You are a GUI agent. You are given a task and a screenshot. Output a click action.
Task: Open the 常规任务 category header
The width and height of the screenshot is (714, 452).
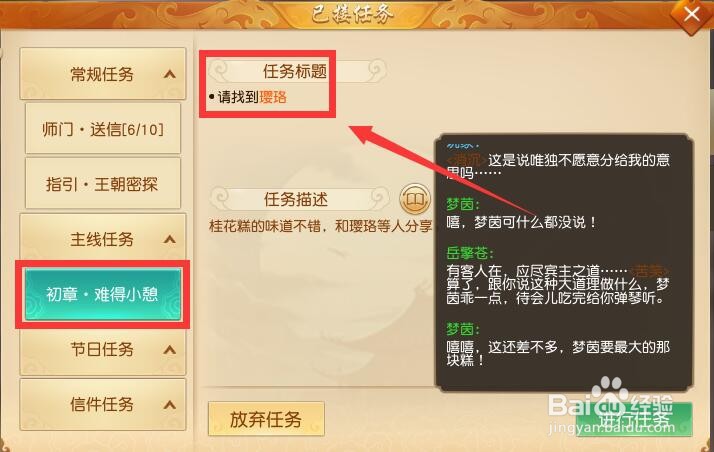tap(103, 74)
